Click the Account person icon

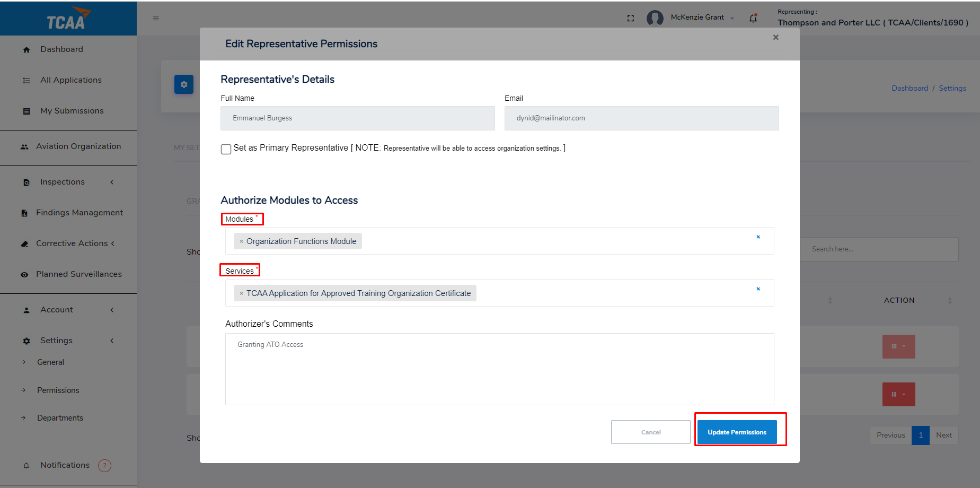[x=27, y=310]
